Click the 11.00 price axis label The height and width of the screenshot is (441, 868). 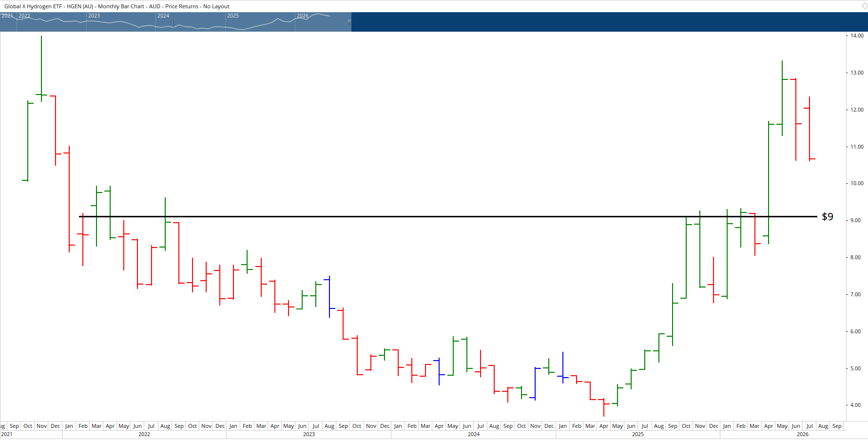tap(857, 147)
